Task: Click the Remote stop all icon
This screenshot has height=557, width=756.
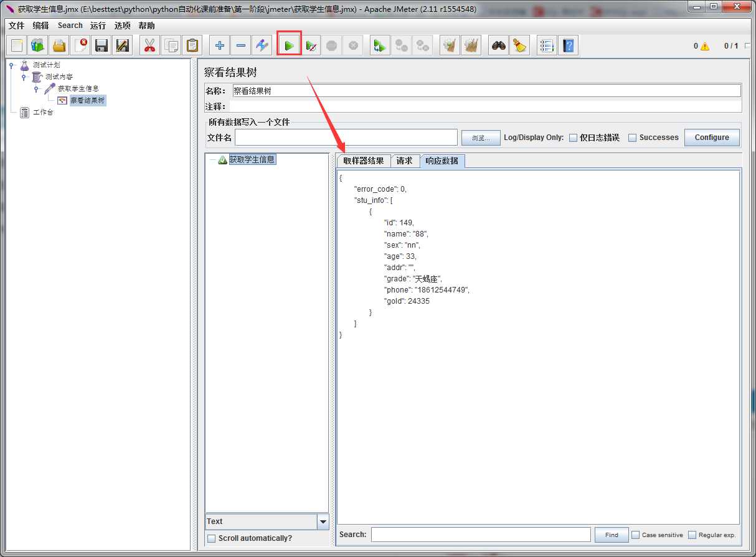Action: coord(402,45)
